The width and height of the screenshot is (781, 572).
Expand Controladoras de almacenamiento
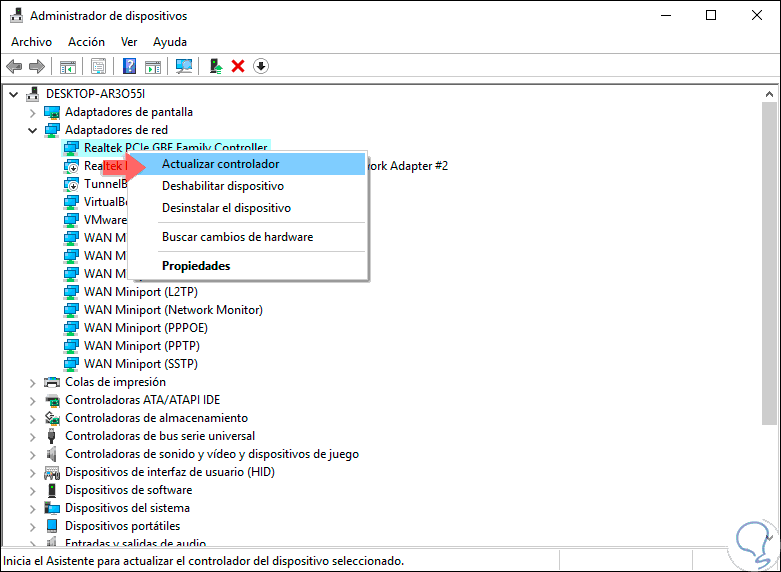point(32,419)
